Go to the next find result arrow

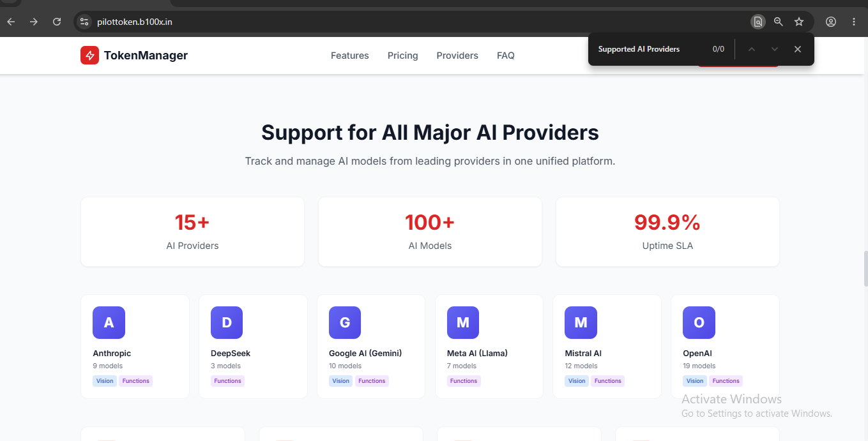(775, 49)
